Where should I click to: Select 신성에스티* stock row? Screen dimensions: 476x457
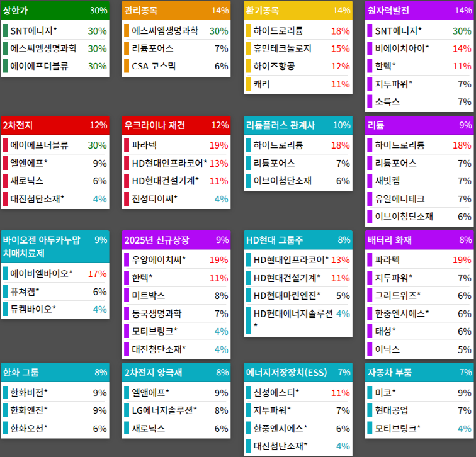[x=298, y=392]
